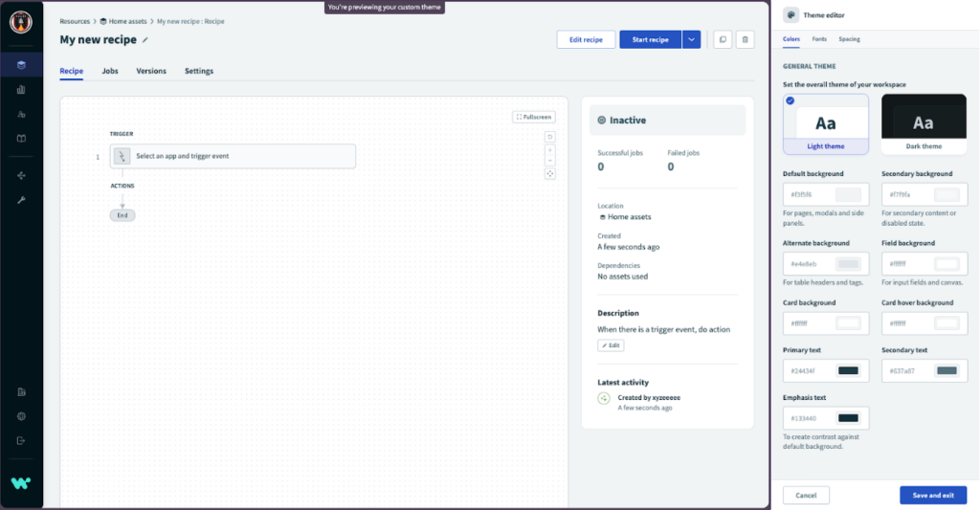Switch to the Versions tab
Image resolution: width=980 pixels, height=510 pixels.
click(x=151, y=71)
